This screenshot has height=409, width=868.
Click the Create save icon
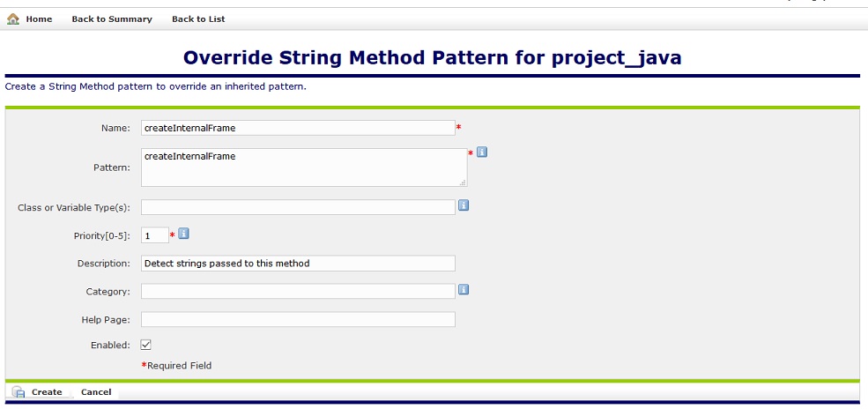pyautogui.click(x=18, y=392)
